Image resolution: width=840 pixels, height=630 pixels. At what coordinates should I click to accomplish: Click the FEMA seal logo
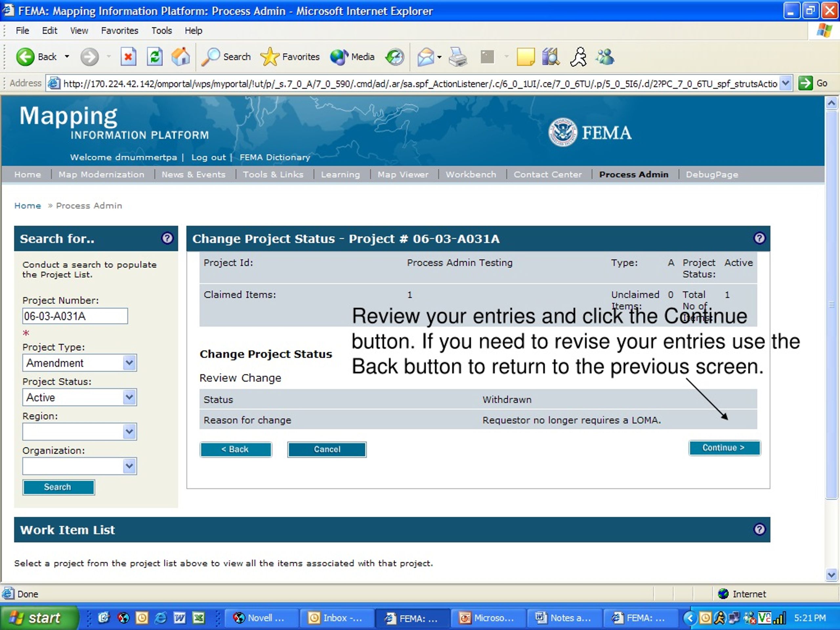pos(562,132)
